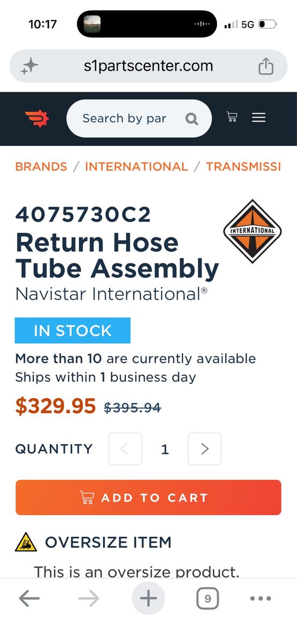Go back with browser back arrow
Image resolution: width=297 pixels, height=644 pixels.
[x=29, y=598]
